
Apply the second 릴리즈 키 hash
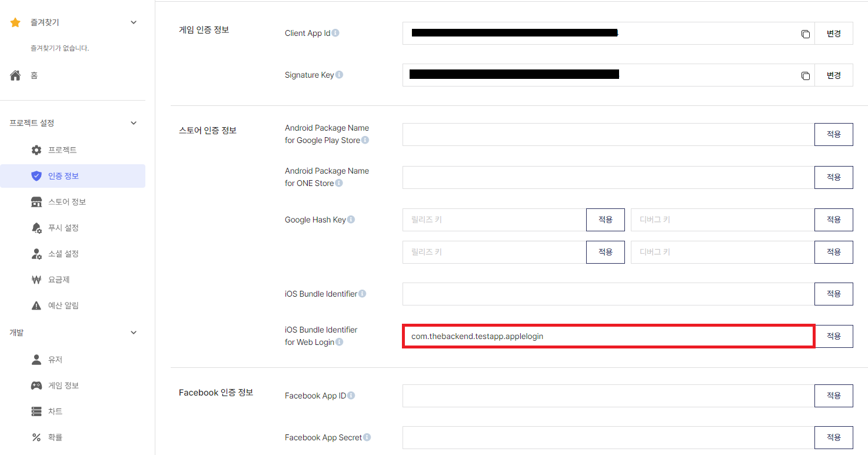[x=606, y=252]
